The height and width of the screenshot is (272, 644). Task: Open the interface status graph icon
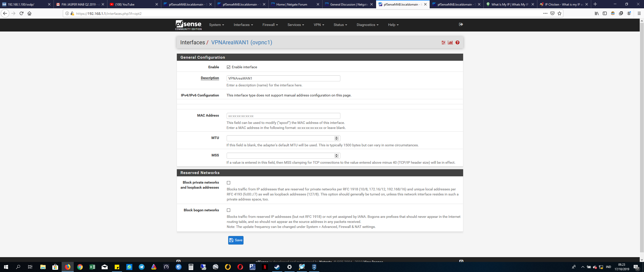450,43
